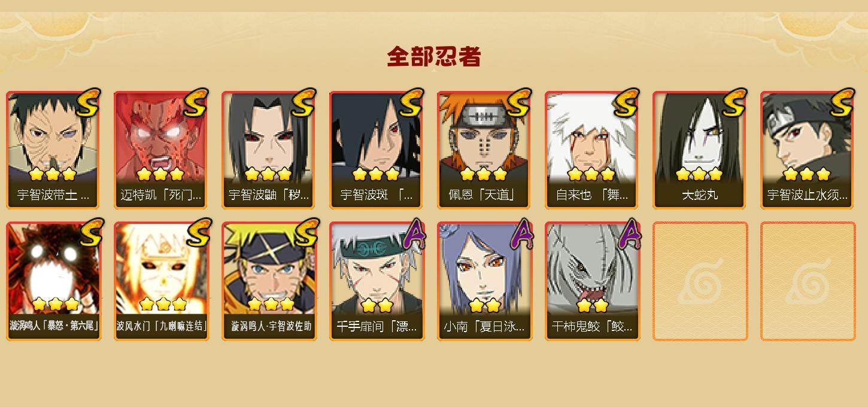Open 漩涡鸣人「暴怒·第六尾」 card
Image resolution: width=868 pixels, height=407 pixels.
54,281
